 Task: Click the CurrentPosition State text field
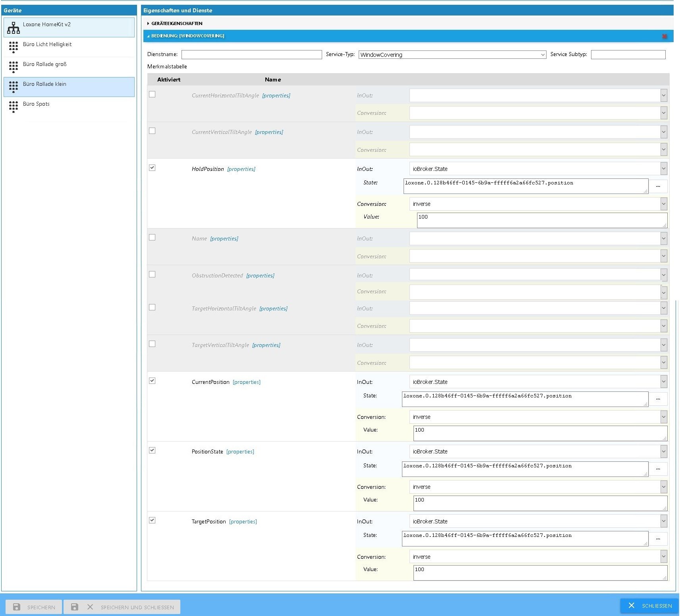525,399
